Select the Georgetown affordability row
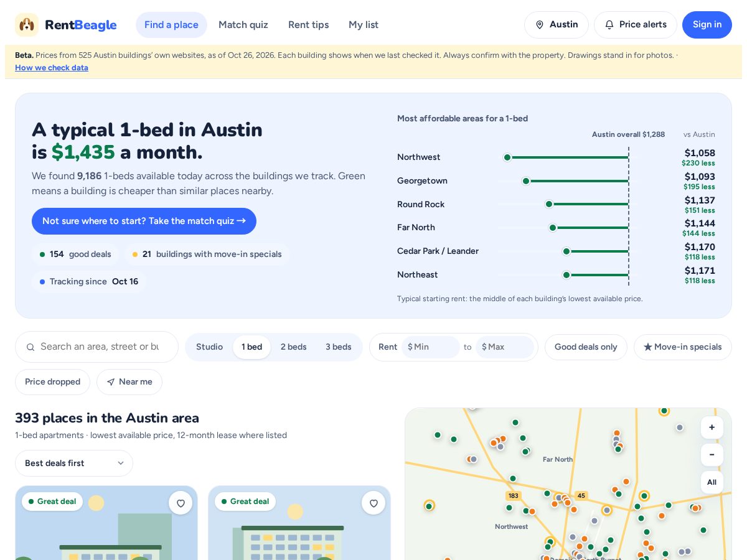Viewport: 747px width, 560px height. coord(556,181)
